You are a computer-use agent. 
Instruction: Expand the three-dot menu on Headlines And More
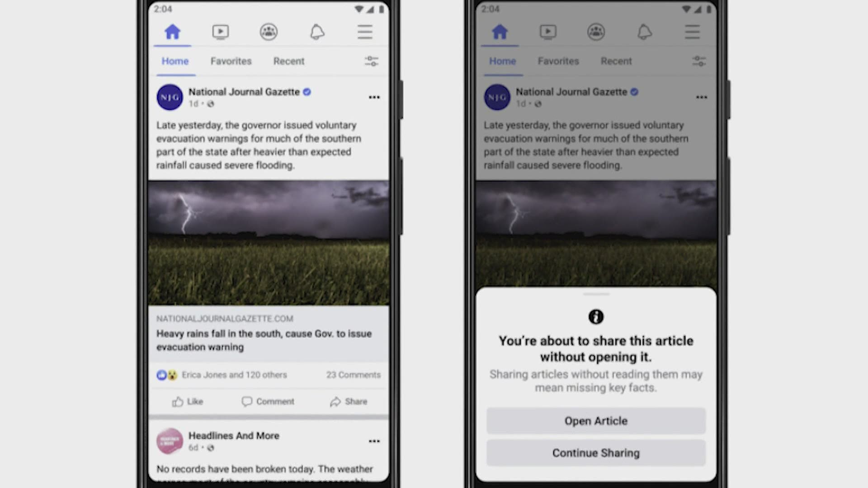(x=374, y=441)
